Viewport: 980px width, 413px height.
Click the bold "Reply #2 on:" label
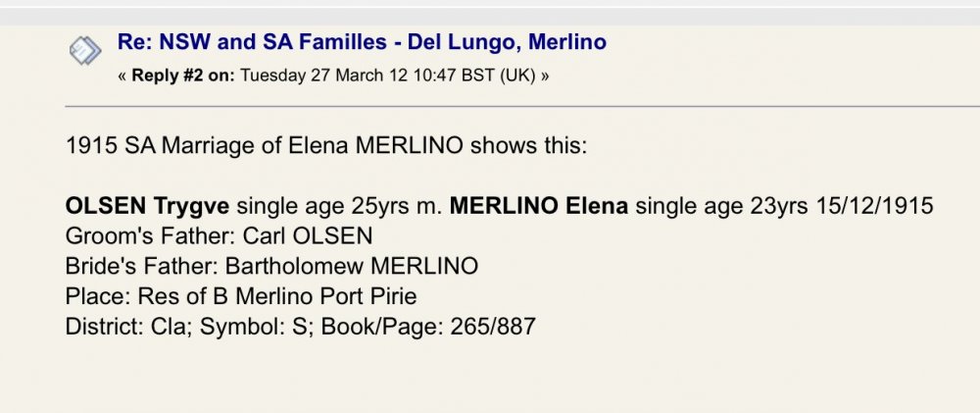coord(184,76)
